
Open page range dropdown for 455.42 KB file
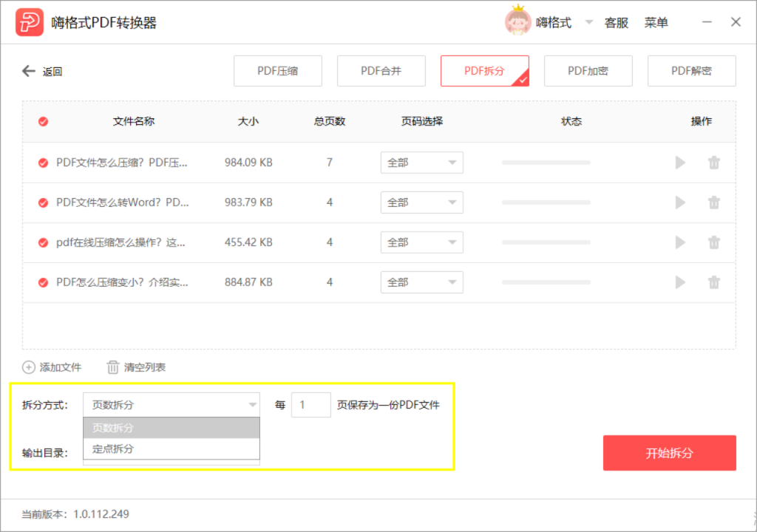(x=422, y=242)
